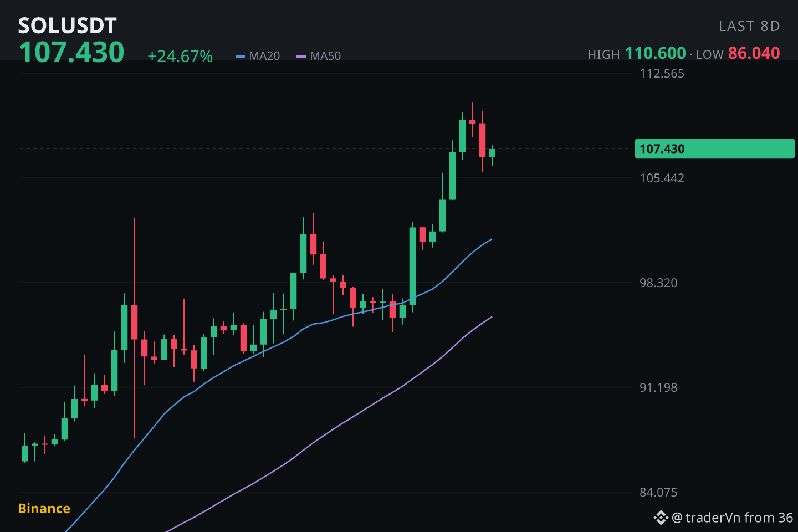The image size is (798, 532).
Task: Click the green 107.430 current price tag
Action: point(714,149)
